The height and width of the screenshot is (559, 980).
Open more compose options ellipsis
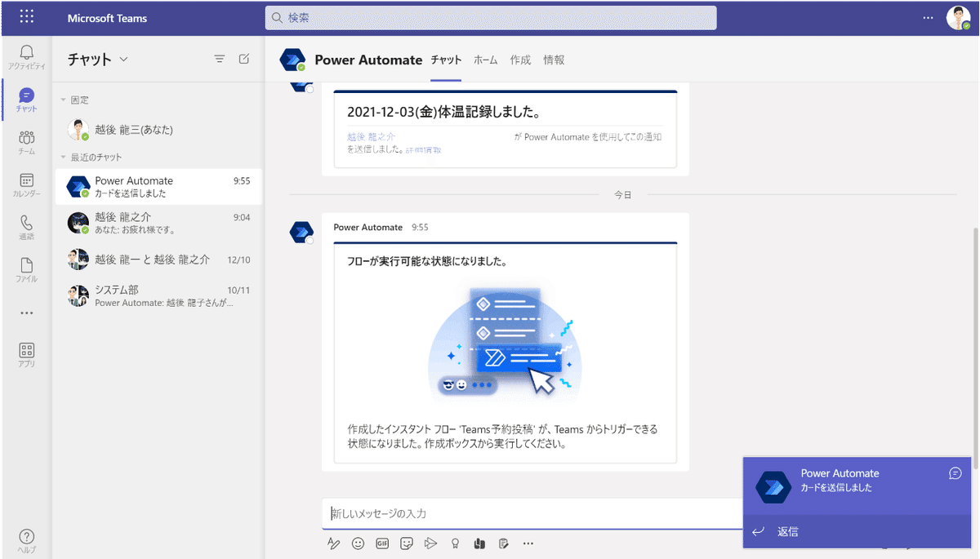pos(528,543)
